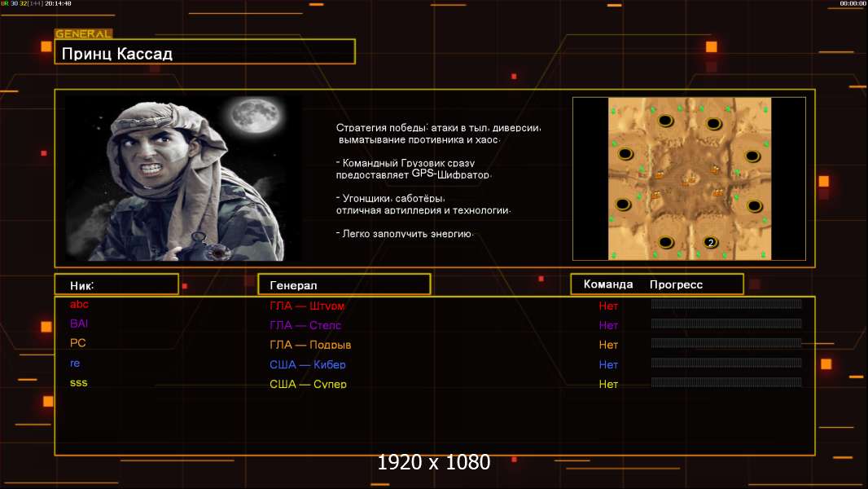Click the Ник: column header
Screen dimensions: 868x489
116,284
